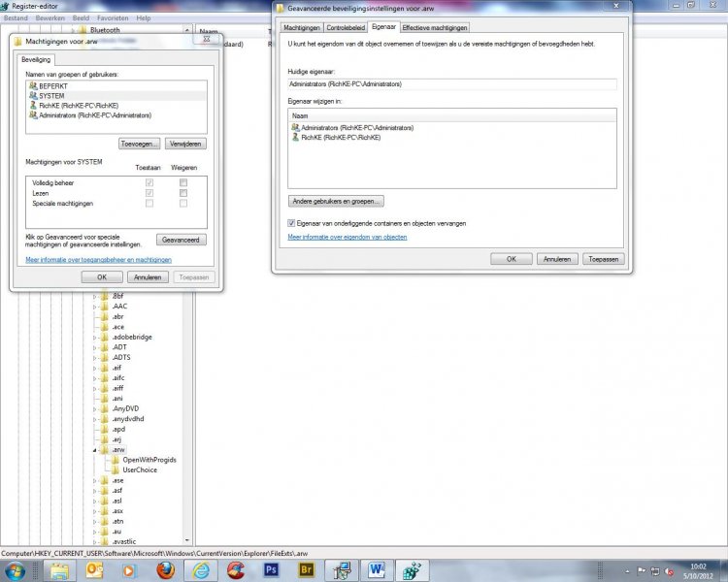Launch Adobe Bridge from the taskbar

coord(306,570)
